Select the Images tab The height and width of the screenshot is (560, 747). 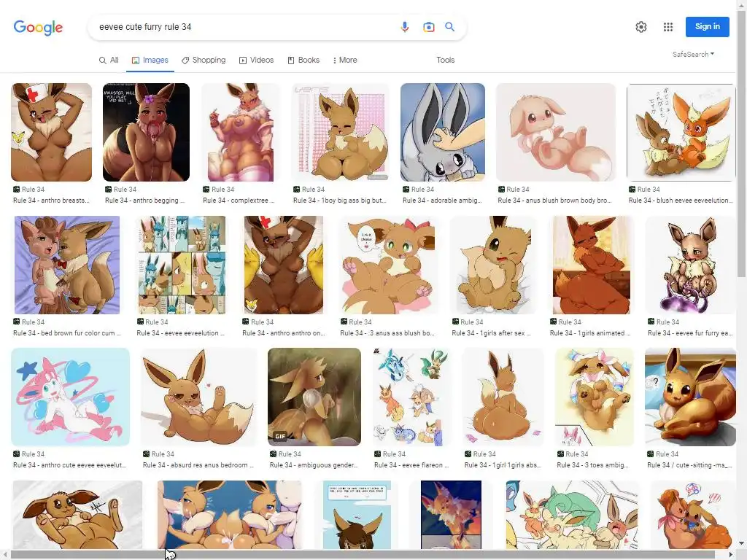click(x=150, y=60)
